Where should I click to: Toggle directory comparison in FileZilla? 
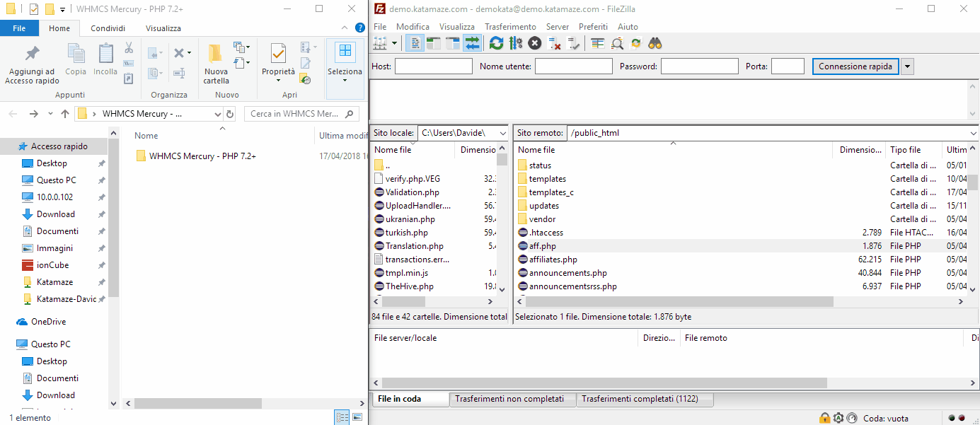[617, 43]
